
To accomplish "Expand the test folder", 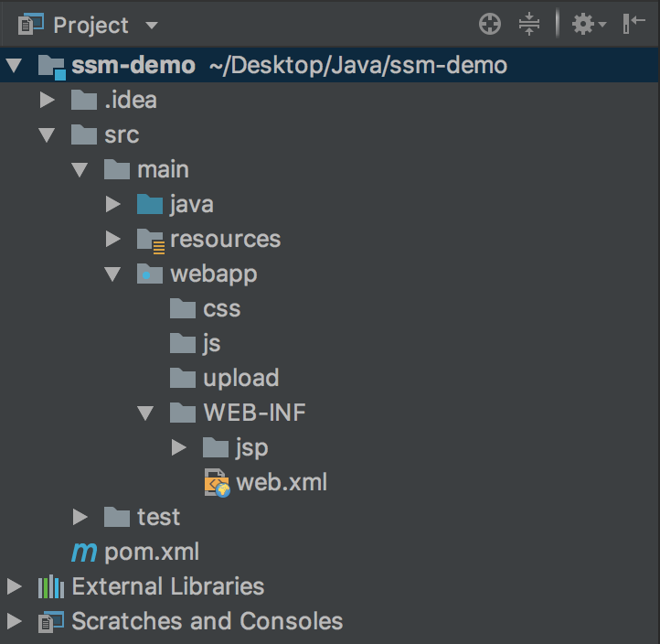I will [80, 517].
